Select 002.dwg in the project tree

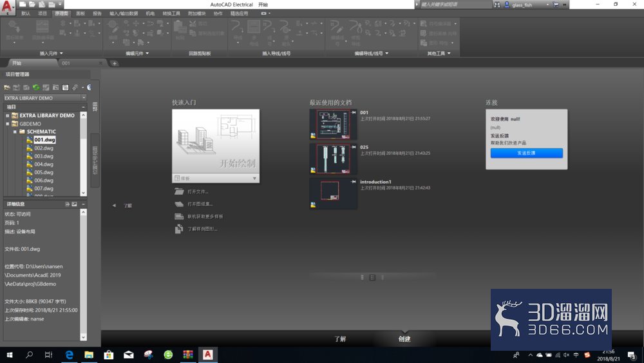coord(44,148)
